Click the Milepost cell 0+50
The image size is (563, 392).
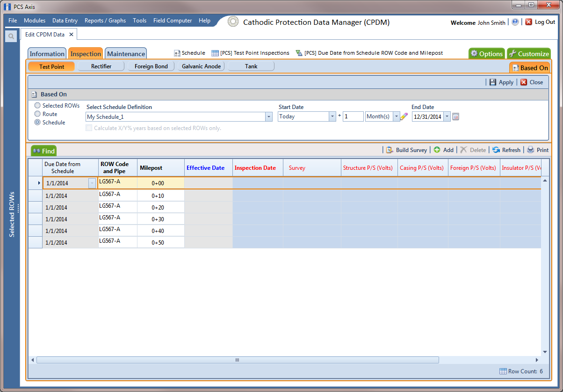pos(161,242)
